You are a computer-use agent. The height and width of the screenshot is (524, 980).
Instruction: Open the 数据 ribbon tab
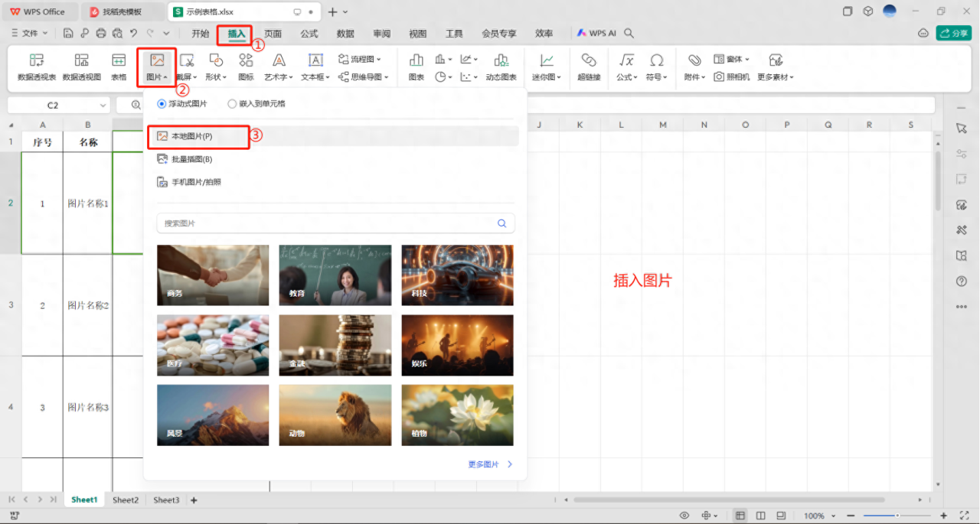pos(345,33)
